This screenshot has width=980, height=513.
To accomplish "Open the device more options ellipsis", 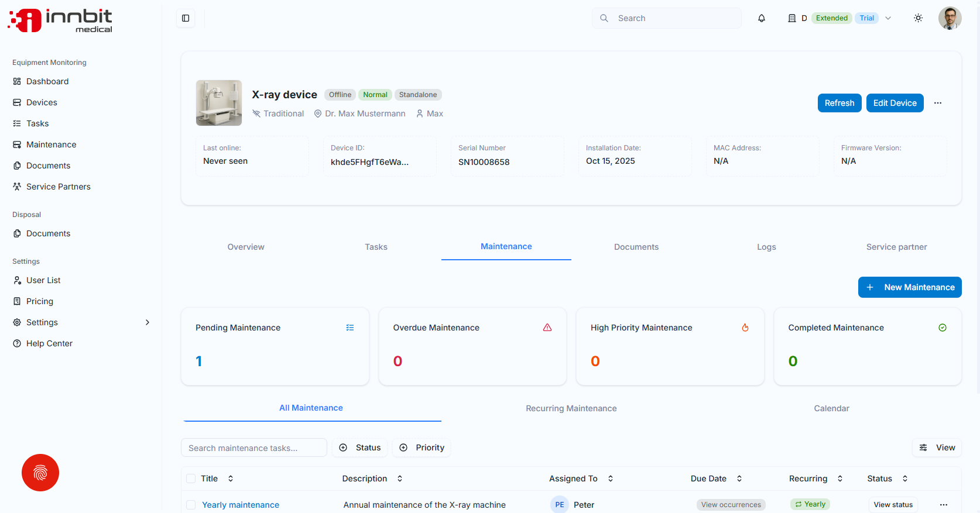I will click(x=938, y=103).
